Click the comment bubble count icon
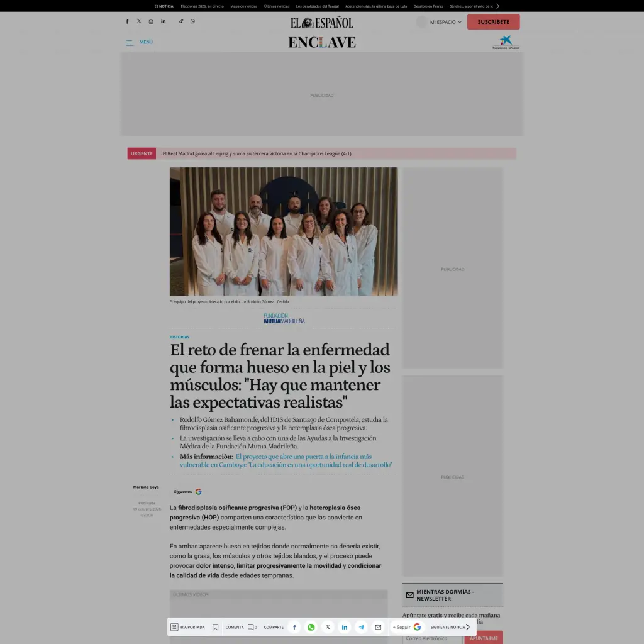This screenshot has height=644, width=644. pos(252,627)
